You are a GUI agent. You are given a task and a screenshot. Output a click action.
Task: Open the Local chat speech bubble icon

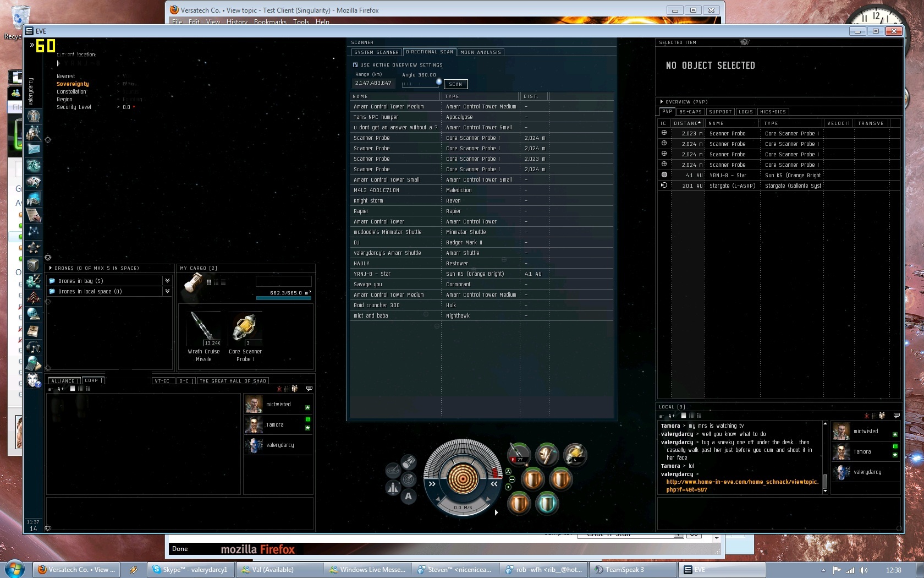[897, 416]
